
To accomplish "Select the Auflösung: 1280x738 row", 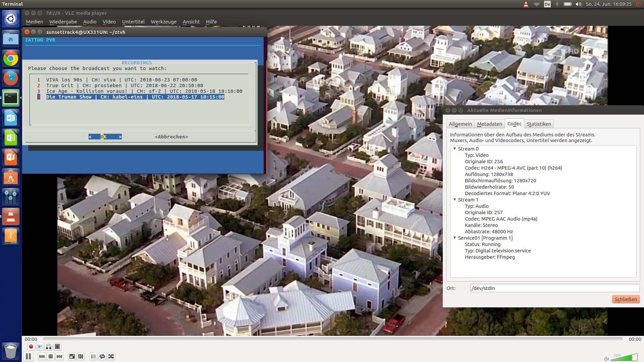I will tap(489, 174).
